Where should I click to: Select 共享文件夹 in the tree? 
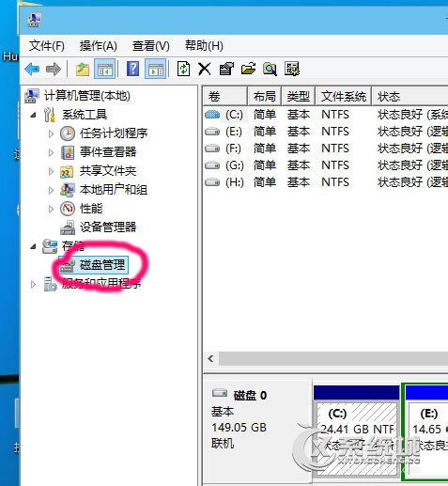[108, 171]
